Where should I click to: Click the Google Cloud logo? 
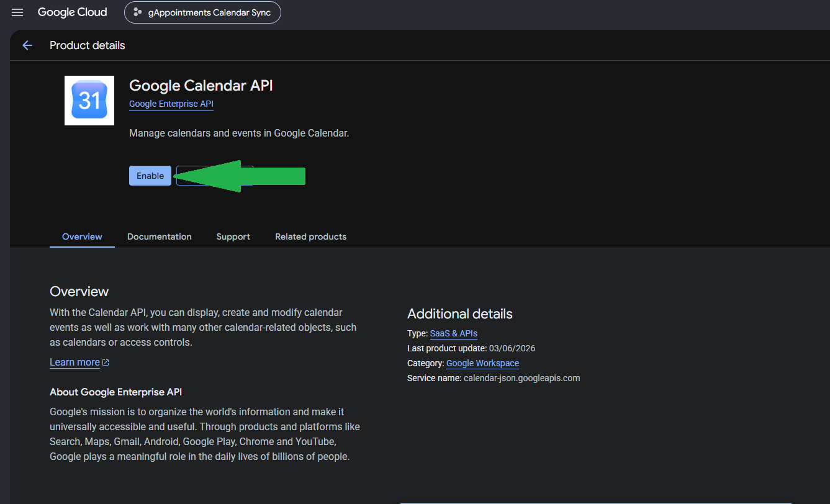tap(72, 12)
